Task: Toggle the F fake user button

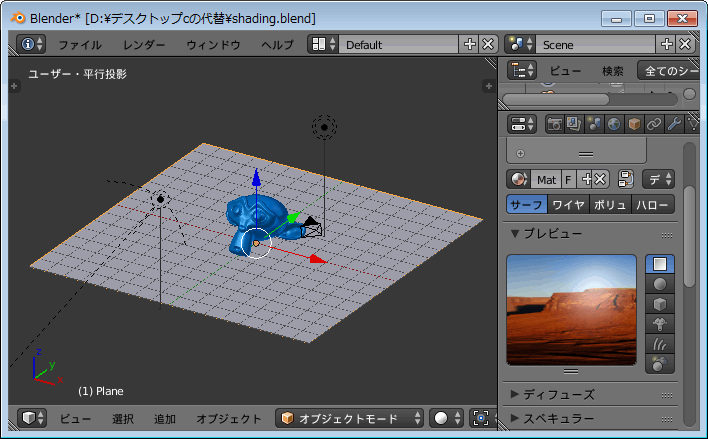Action: pos(568,179)
